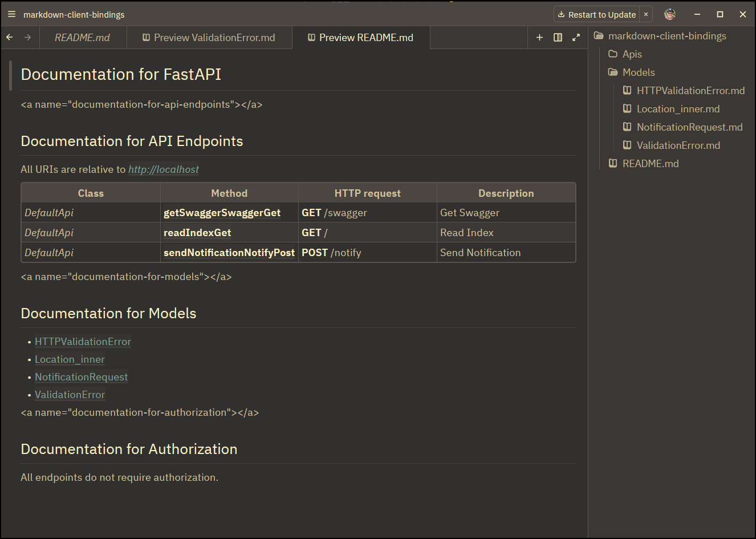
Task: Open the HTTPValidationError model link
Action: click(x=83, y=342)
